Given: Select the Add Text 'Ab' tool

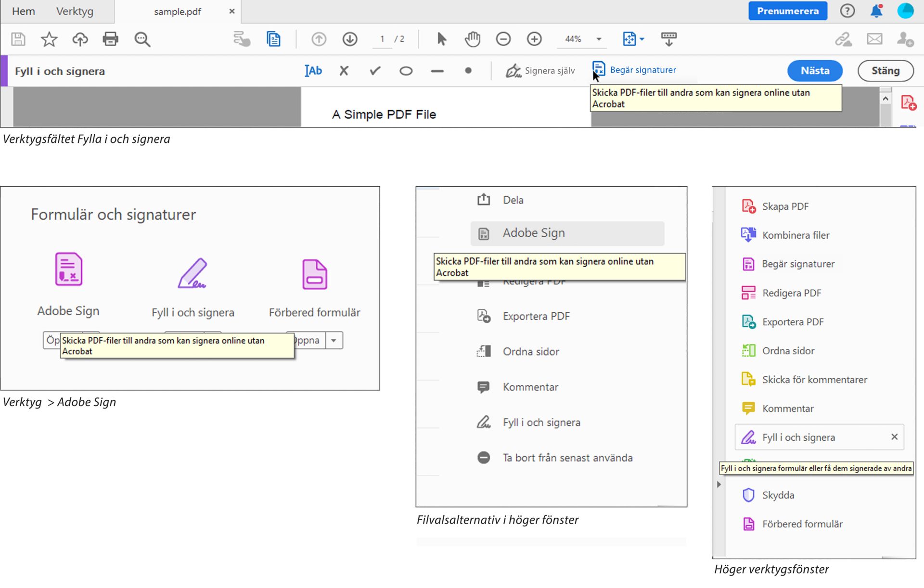Looking at the screenshot, I should point(313,71).
